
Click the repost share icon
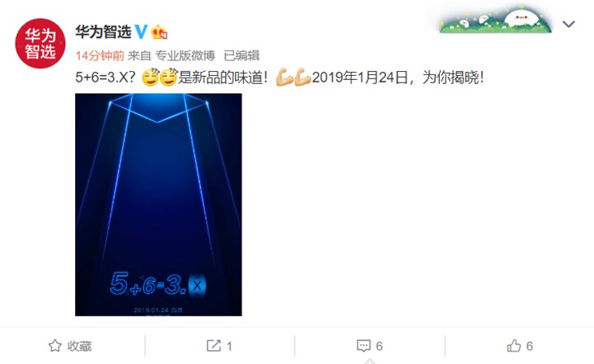214,345
